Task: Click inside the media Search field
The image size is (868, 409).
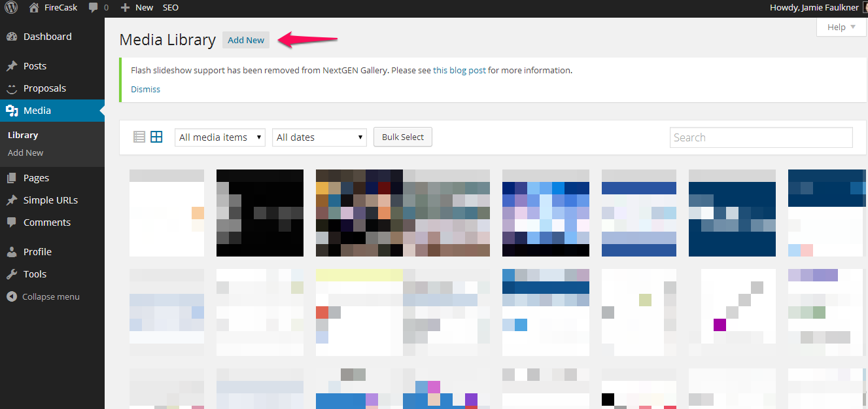Action: [760, 137]
